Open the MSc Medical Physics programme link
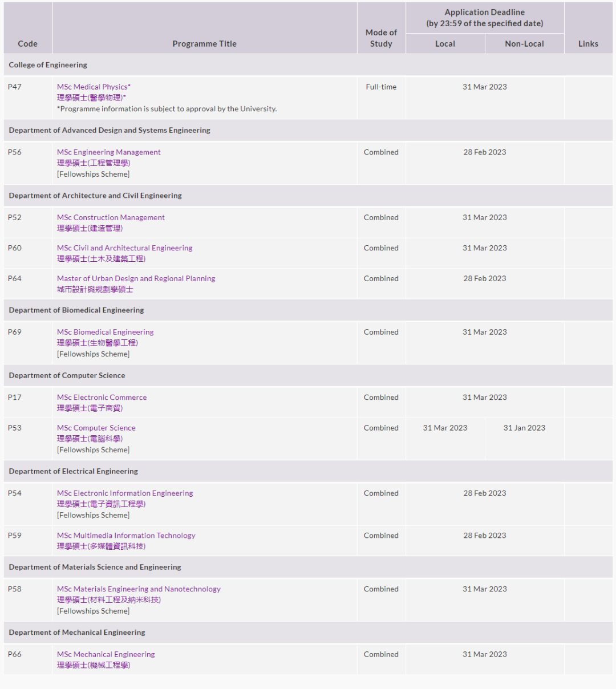This screenshot has width=616, height=689. (94, 87)
